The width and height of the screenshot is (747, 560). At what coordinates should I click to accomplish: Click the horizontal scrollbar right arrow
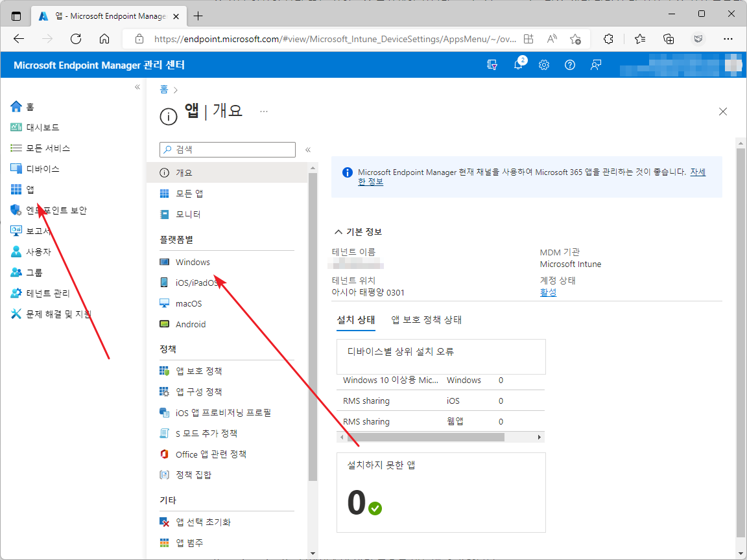coord(540,437)
